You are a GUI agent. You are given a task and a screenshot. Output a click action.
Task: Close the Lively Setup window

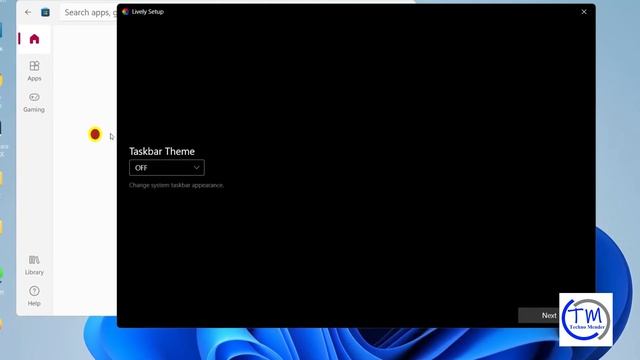(x=584, y=12)
